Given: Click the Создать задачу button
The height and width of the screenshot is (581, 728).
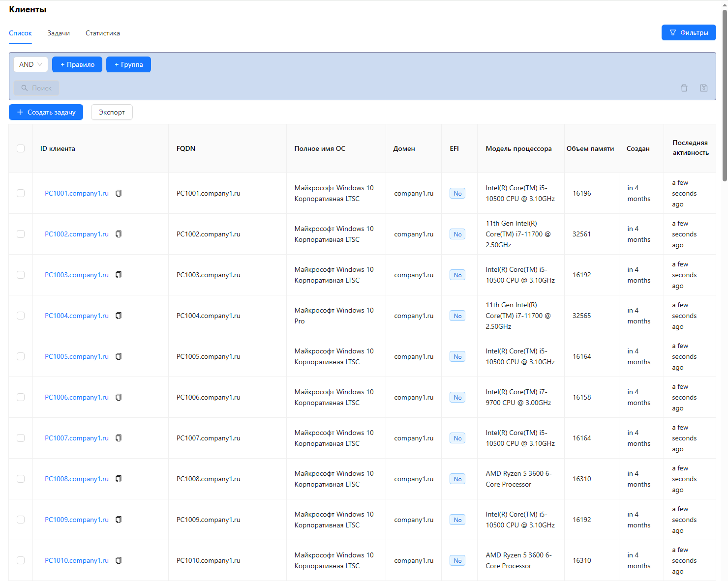Looking at the screenshot, I should click(46, 112).
